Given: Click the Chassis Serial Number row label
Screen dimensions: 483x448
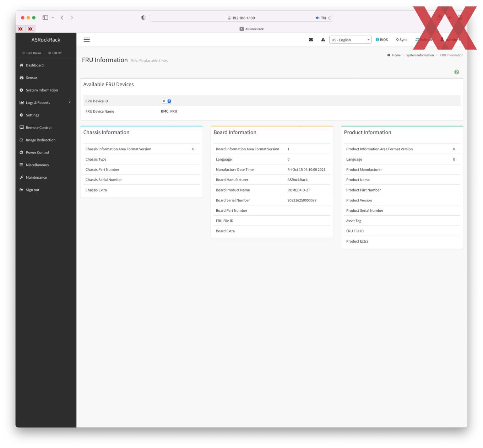Looking at the screenshot, I should [x=104, y=180].
